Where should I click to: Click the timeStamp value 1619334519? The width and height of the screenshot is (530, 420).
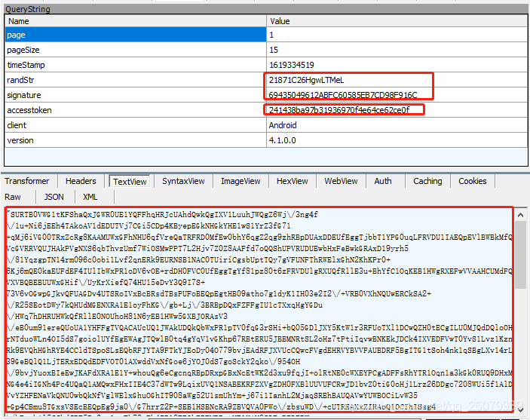pyautogui.click(x=291, y=65)
